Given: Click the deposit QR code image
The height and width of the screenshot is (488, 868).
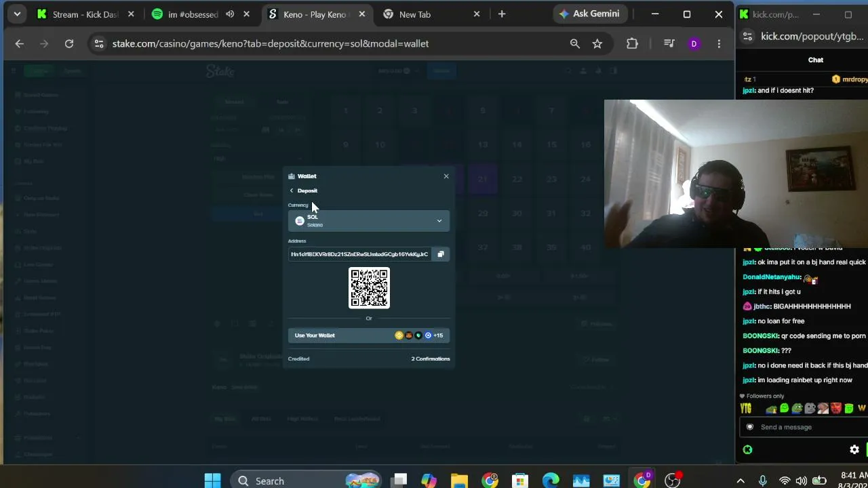Looking at the screenshot, I should 369,287.
